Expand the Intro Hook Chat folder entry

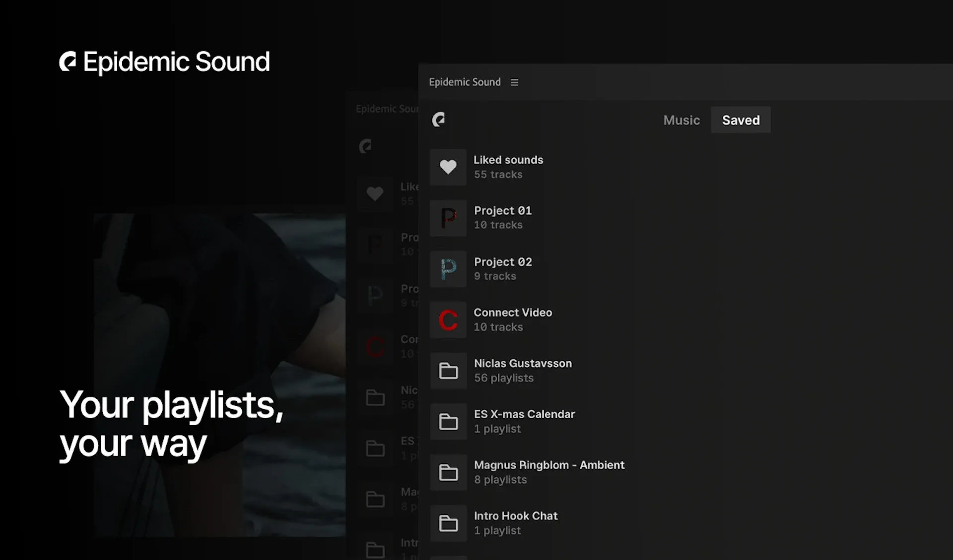click(515, 516)
